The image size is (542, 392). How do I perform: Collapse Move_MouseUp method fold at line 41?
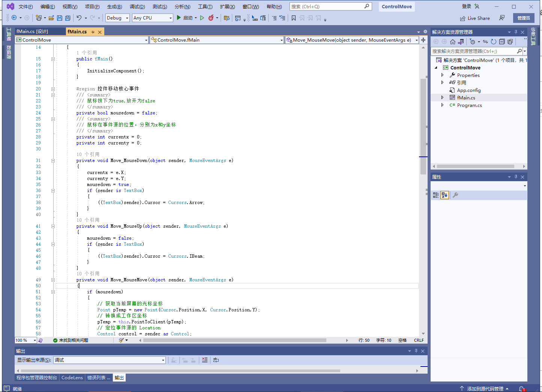point(53,226)
